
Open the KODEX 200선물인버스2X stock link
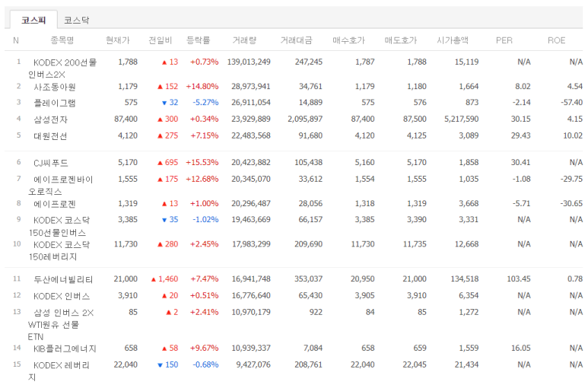coord(62,68)
